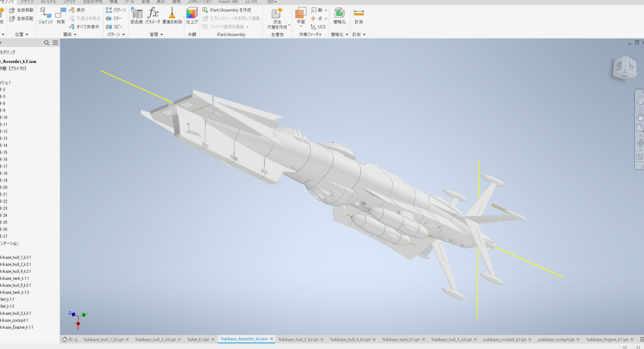Click the 要素を削除 broom icon
Image resolution: width=644 pixels, height=349 pixels.
(x=172, y=16)
